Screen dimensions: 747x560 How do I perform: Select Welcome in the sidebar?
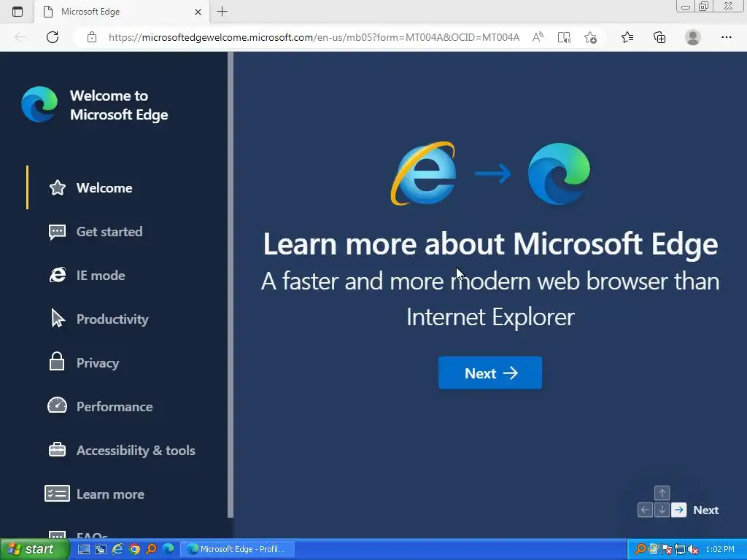tap(104, 188)
